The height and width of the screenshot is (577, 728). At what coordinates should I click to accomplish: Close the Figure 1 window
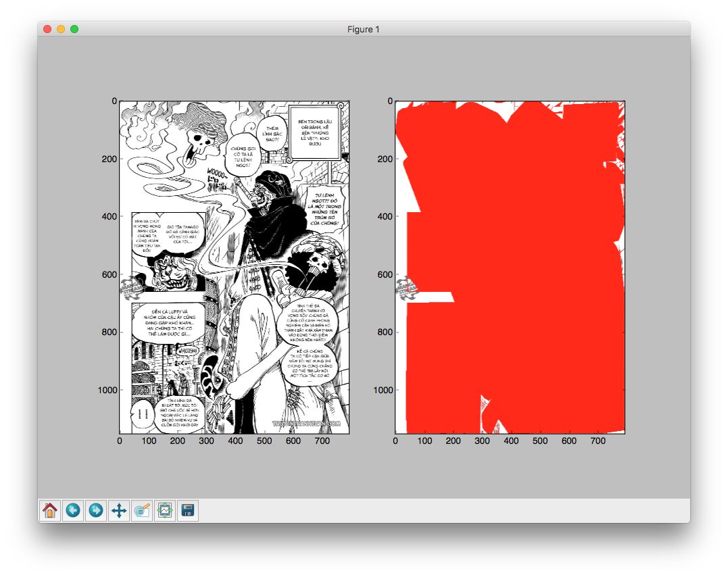point(47,29)
